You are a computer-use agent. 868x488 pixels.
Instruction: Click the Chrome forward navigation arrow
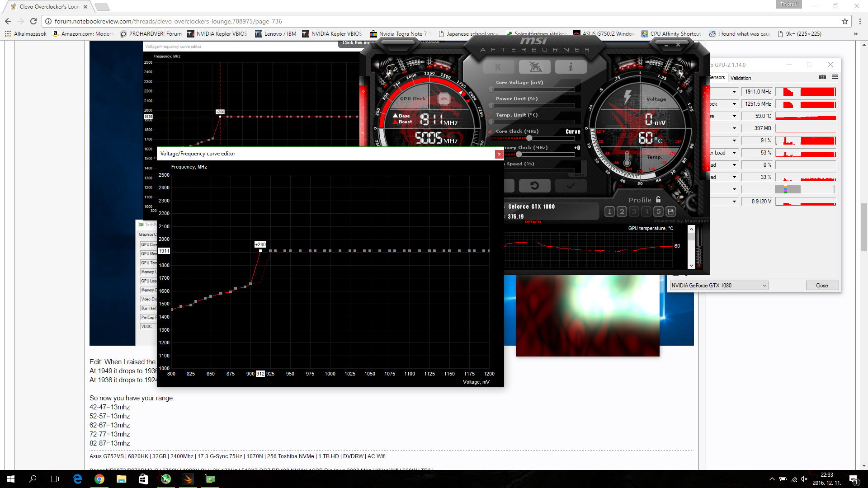[21, 21]
